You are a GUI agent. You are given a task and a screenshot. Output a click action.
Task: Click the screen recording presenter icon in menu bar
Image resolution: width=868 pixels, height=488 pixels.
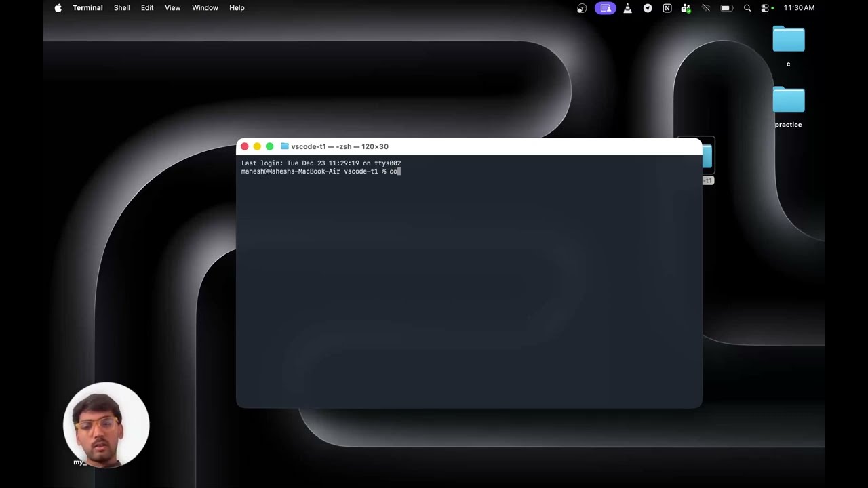(606, 8)
